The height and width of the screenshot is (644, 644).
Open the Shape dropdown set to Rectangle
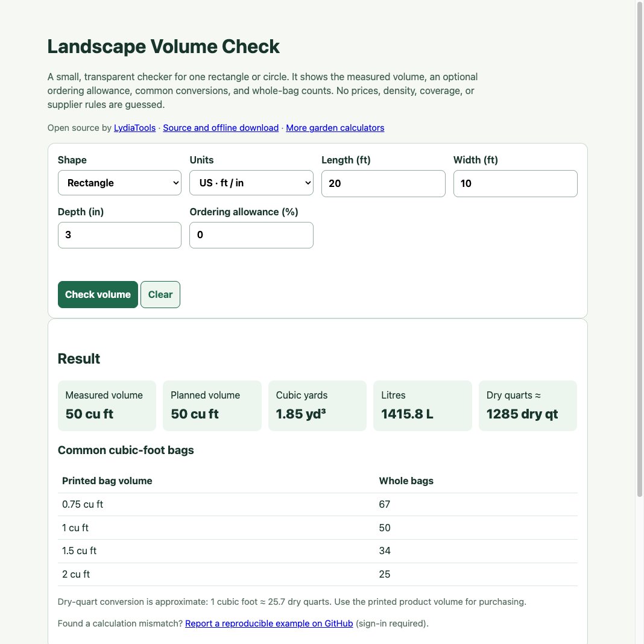pyautogui.click(x=119, y=183)
